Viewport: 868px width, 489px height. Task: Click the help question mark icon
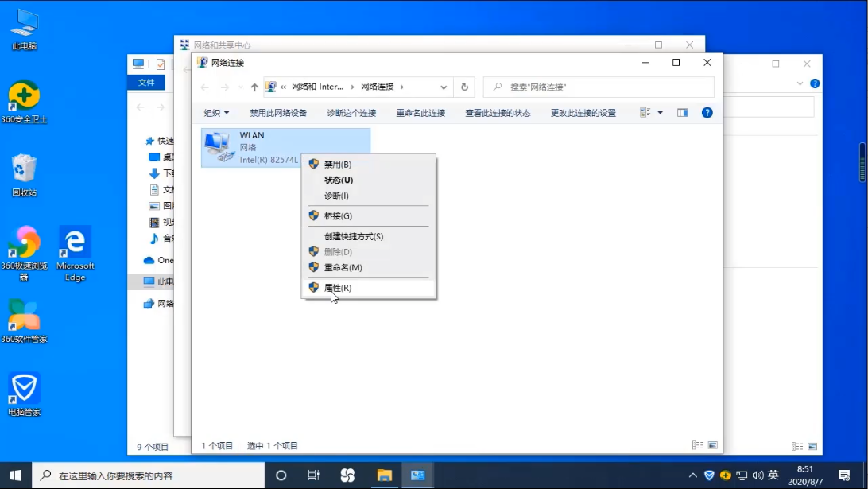point(707,113)
